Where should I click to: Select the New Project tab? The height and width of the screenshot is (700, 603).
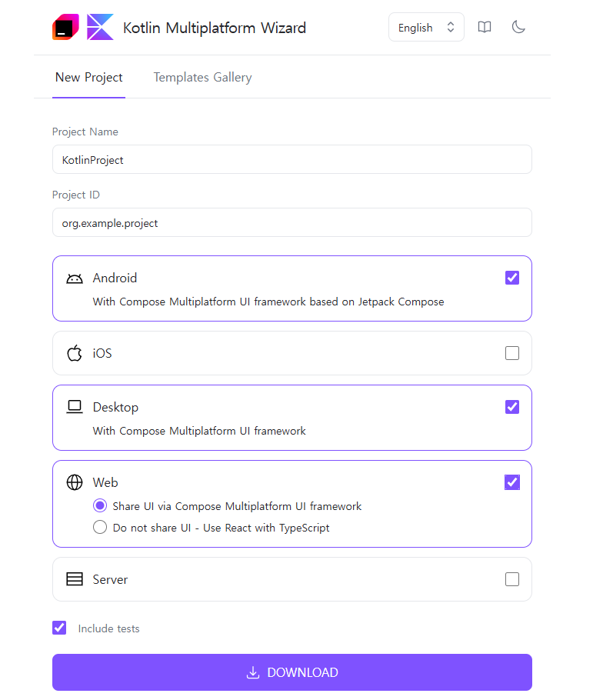point(88,77)
